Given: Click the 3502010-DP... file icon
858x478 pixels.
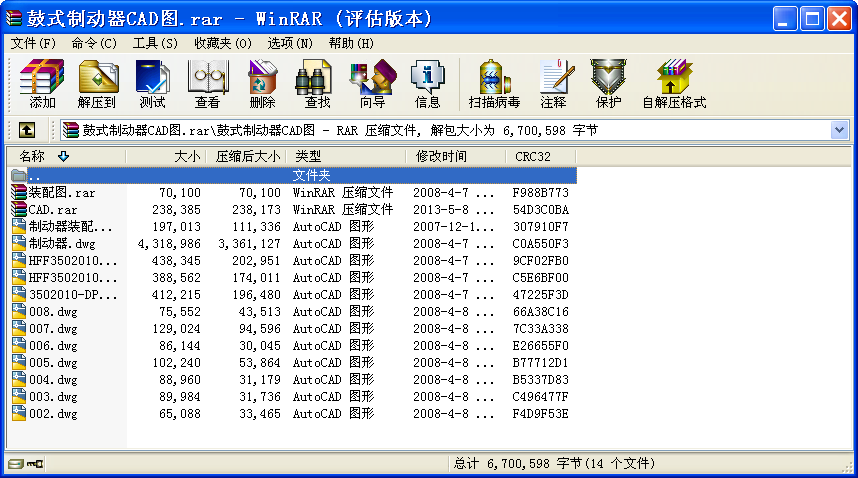Looking at the screenshot, I should pyautogui.click(x=19, y=294).
